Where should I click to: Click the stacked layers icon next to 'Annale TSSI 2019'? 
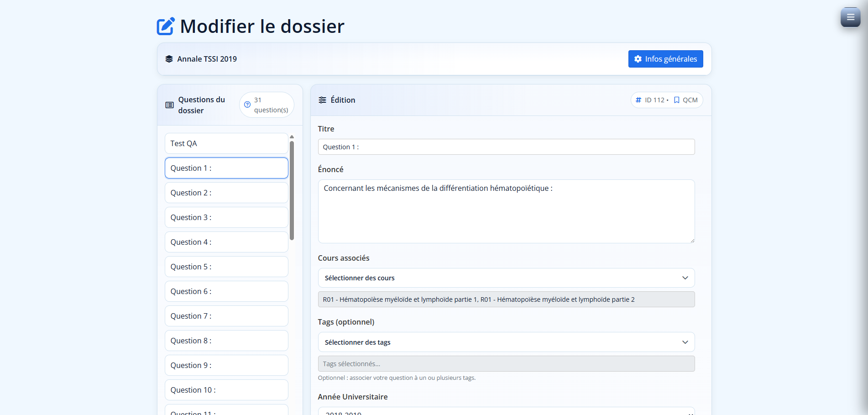pos(169,59)
